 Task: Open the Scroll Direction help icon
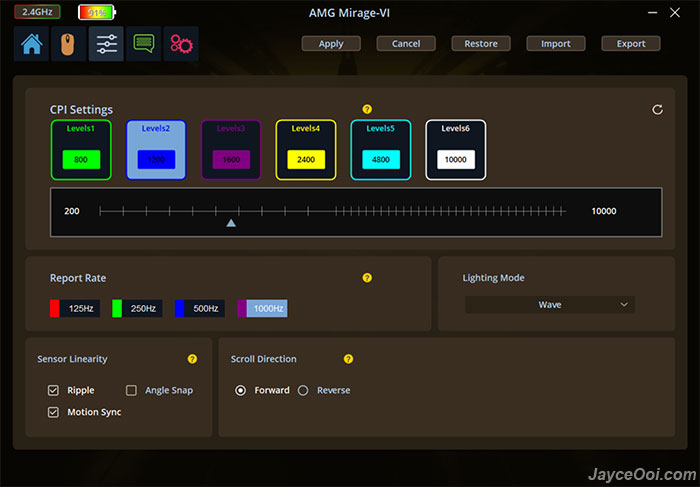click(348, 359)
